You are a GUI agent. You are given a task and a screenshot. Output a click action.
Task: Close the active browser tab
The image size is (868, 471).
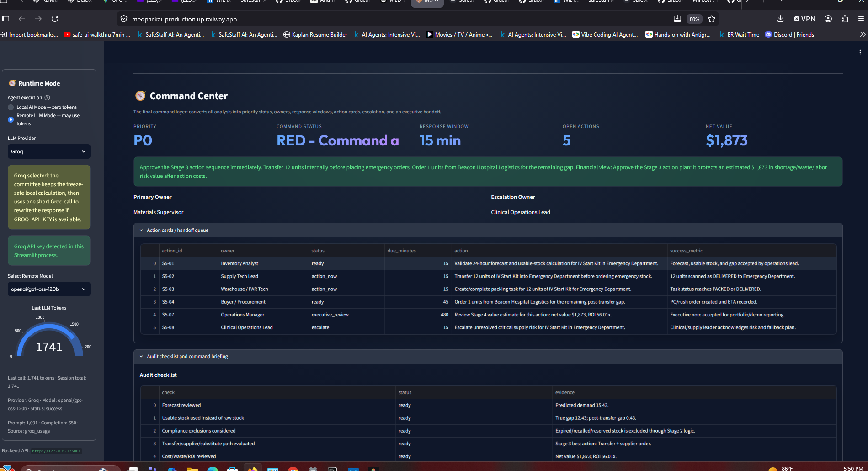tap(437, 1)
